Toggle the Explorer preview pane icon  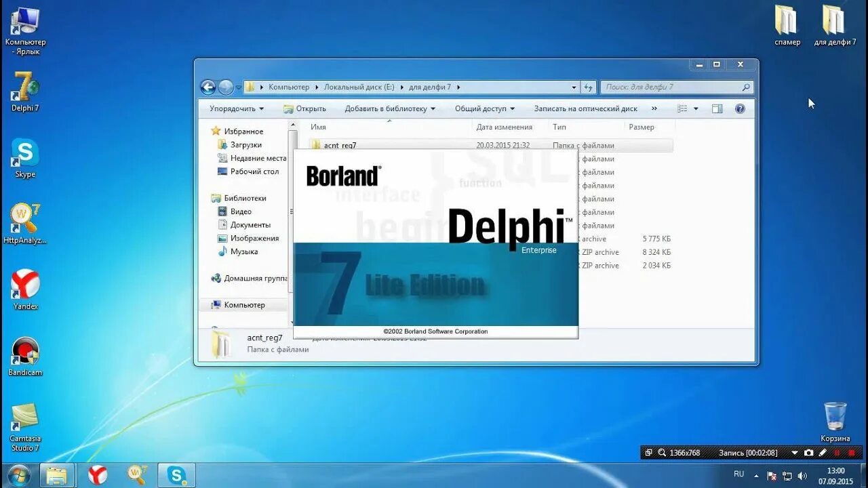pos(717,108)
